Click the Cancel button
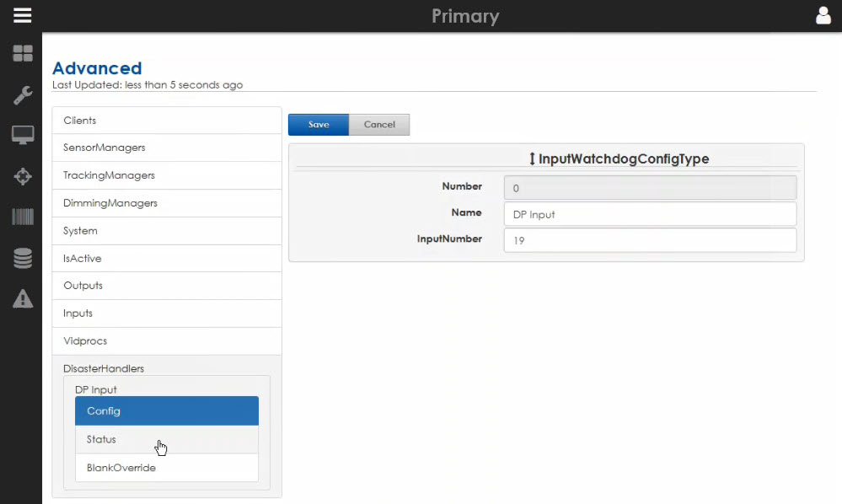Image resolution: width=842 pixels, height=504 pixels. point(378,125)
